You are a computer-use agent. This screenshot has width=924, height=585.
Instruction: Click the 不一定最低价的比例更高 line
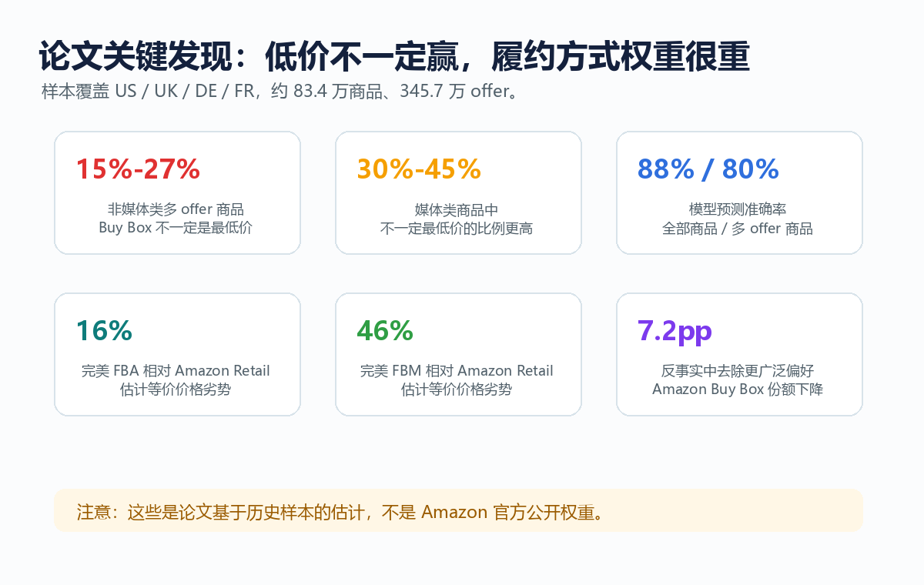457,229
